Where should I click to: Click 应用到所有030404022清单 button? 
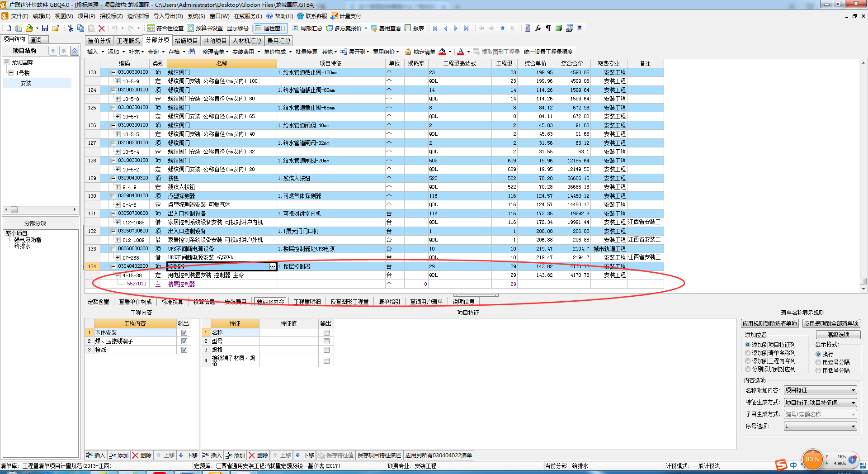439,455
